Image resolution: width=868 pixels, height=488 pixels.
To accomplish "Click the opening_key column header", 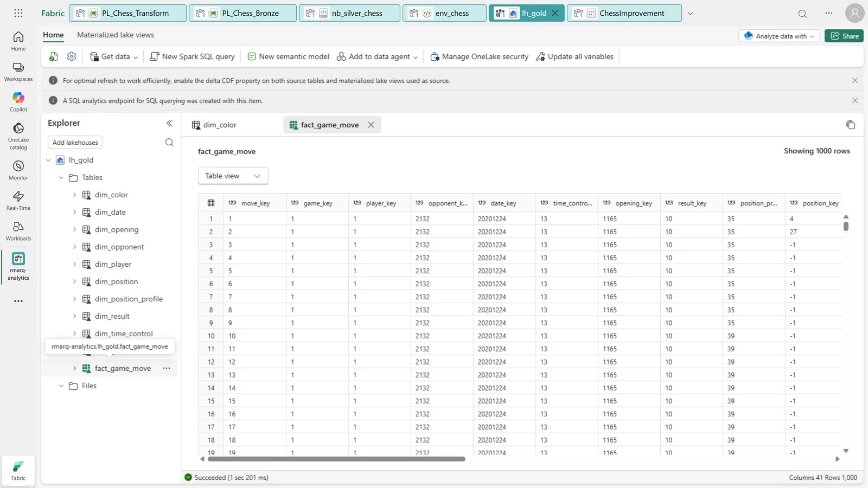I will click(629, 203).
